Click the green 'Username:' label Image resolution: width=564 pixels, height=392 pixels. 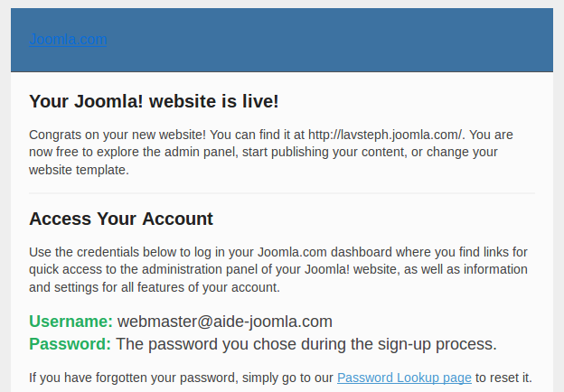(70, 322)
